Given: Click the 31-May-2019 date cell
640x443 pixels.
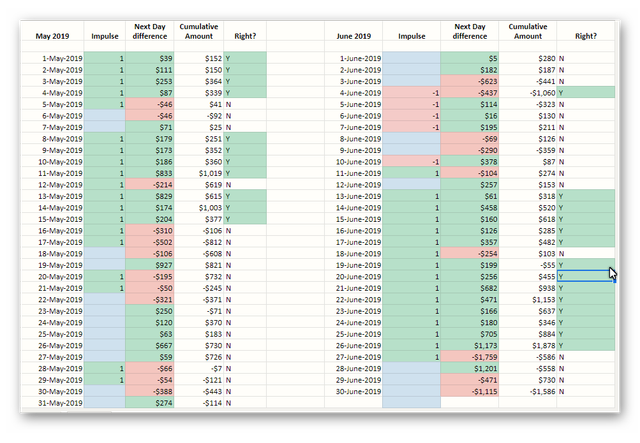Looking at the screenshot, I should click(x=52, y=403).
